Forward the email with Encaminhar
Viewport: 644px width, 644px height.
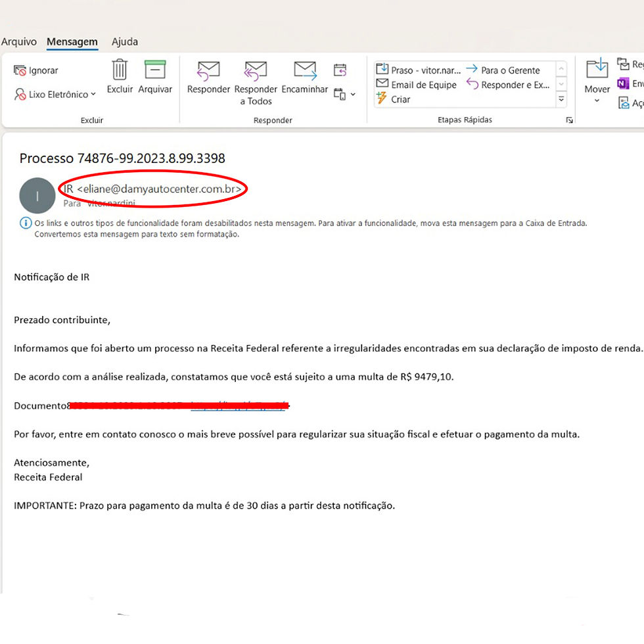click(305, 77)
